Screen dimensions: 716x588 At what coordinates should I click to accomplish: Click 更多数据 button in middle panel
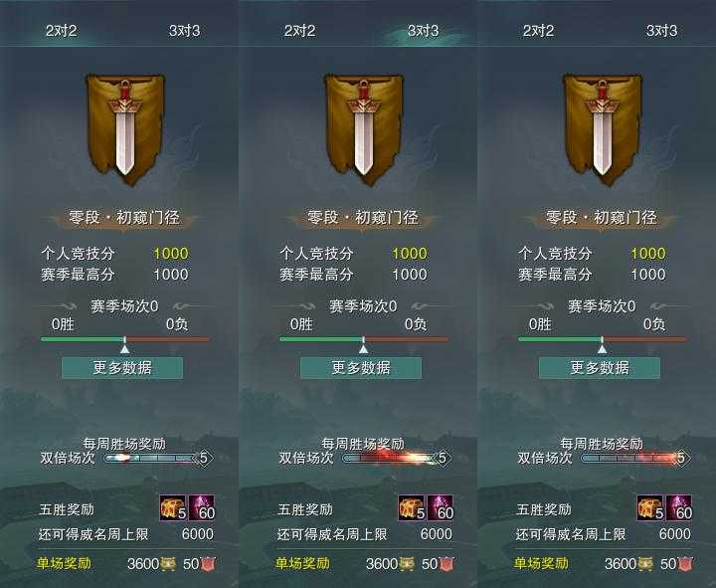tap(361, 368)
